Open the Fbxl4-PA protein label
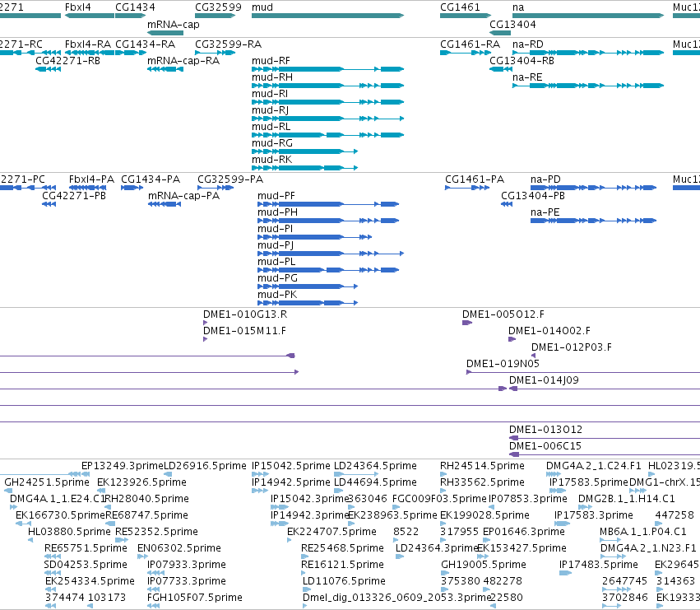Viewport: 700px width, 610px height. pyautogui.click(x=91, y=179)
